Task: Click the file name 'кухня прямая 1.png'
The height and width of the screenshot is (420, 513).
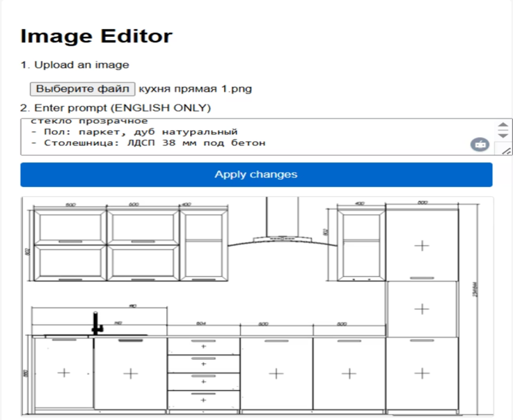Action: 196,88
